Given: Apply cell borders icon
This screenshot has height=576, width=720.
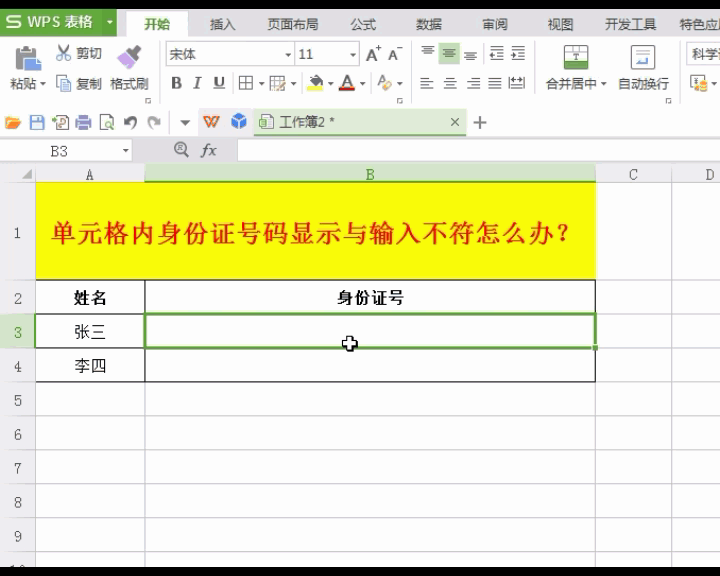Looking at the screenshot, I should coord(246,83).
